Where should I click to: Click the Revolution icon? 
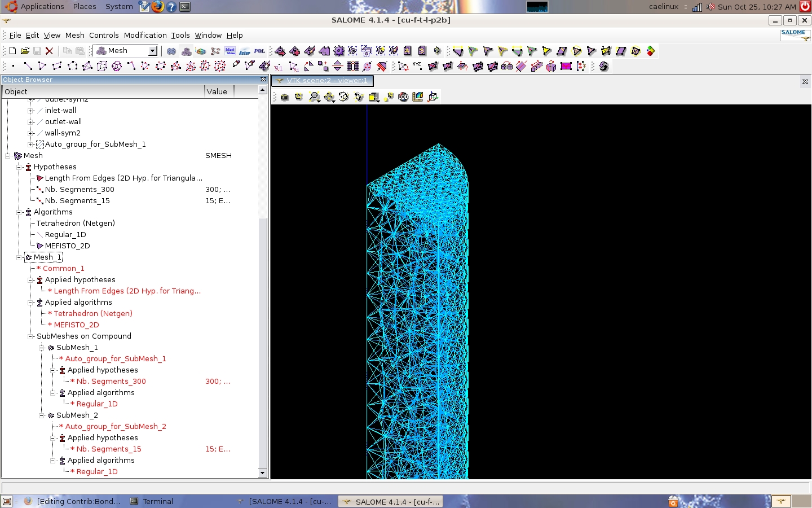tap(551, 66)
